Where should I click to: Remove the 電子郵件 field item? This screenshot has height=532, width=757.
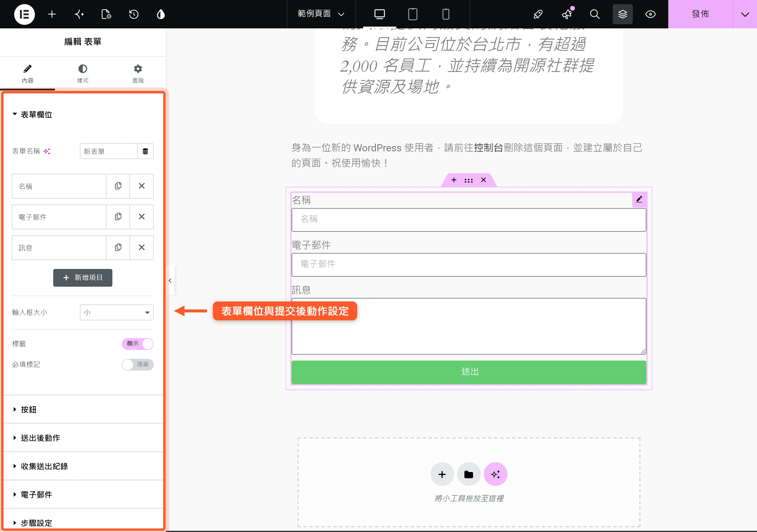(x=141, y=217)
